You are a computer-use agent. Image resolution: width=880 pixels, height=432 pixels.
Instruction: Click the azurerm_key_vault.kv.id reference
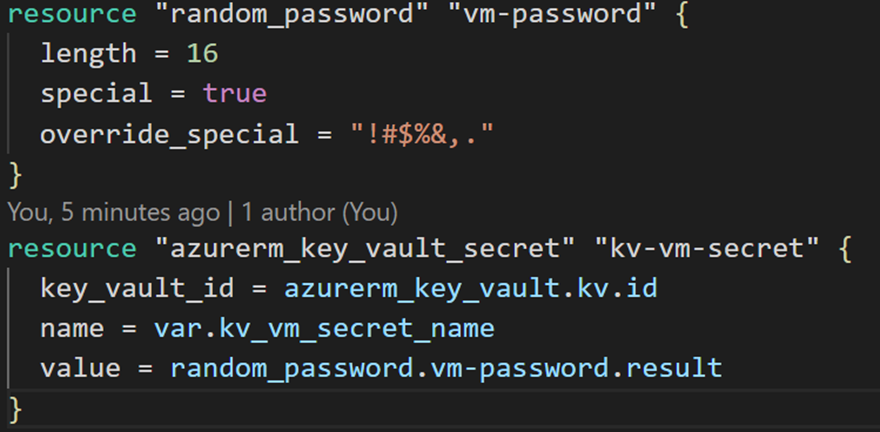470,288
